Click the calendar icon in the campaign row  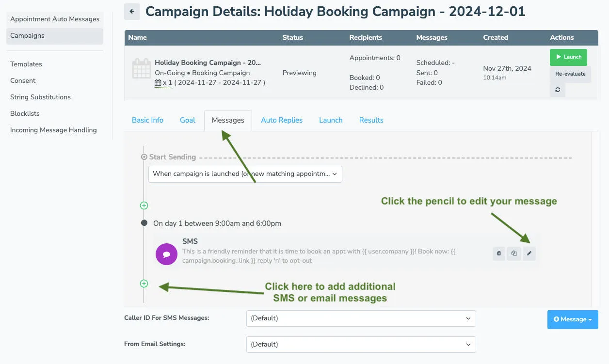tap(142, 68)
